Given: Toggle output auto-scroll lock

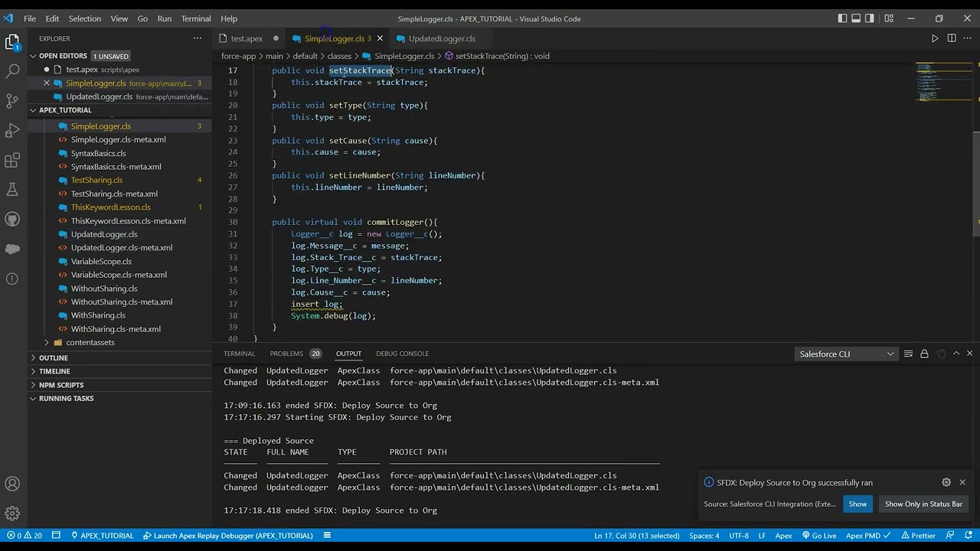Looking at the screenshot, I should click(x=924, y=354).
